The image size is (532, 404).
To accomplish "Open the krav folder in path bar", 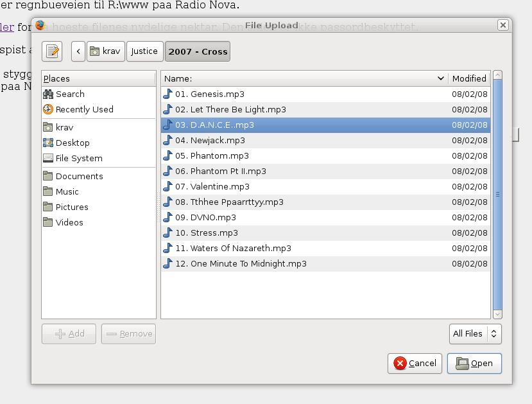I will tap(106, 51).
